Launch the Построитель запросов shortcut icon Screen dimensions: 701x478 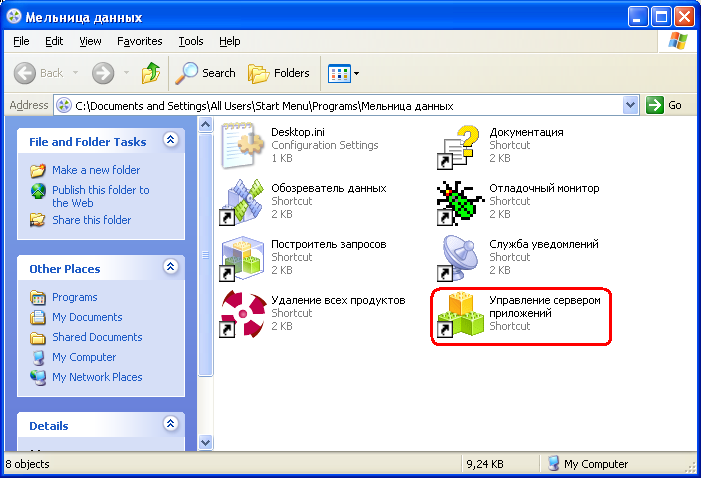240,257
